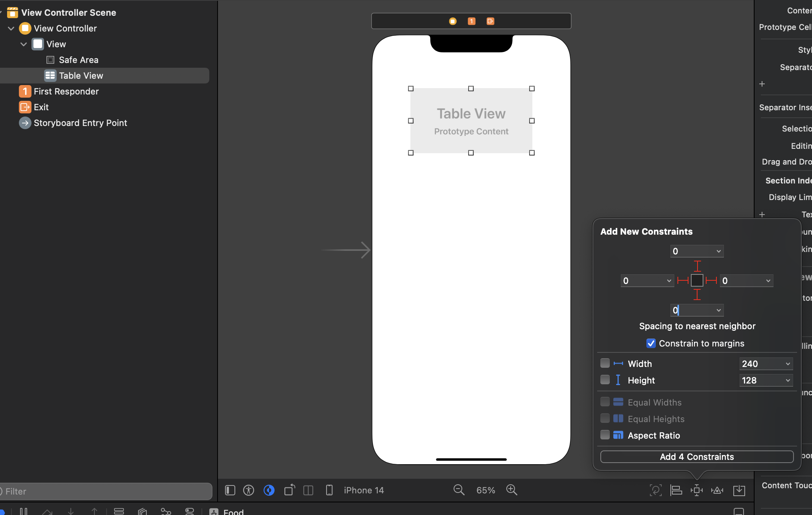Image resolution: width=812 pixels, height=515 pixels.
Task: Open right spacing value dropdown arrow
Action: [768, 281]
